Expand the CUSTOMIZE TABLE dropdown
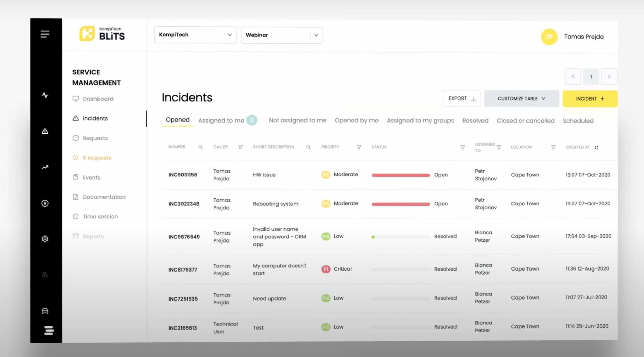The height and width of the screenshot is (357, 644). (x=521, y=99)
